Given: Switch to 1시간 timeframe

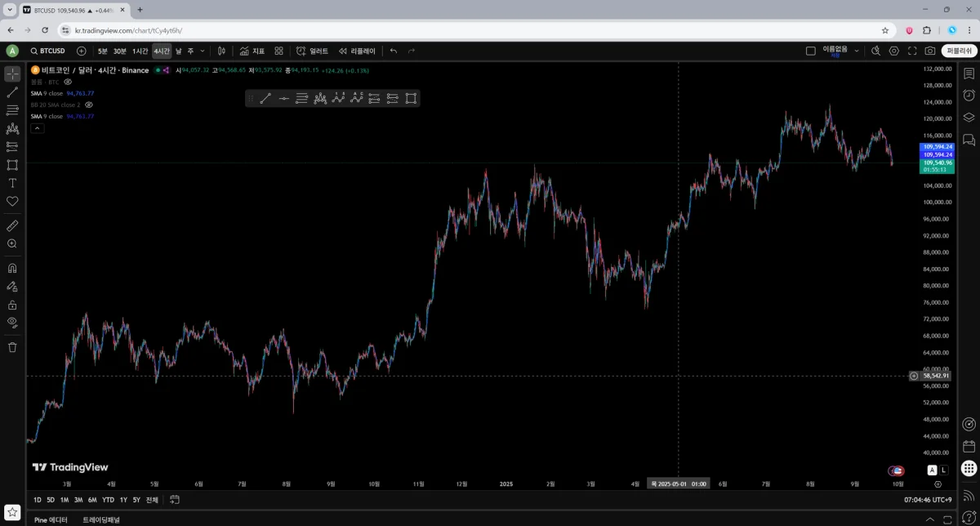Looking at the screenshot, I should point(140,51).
